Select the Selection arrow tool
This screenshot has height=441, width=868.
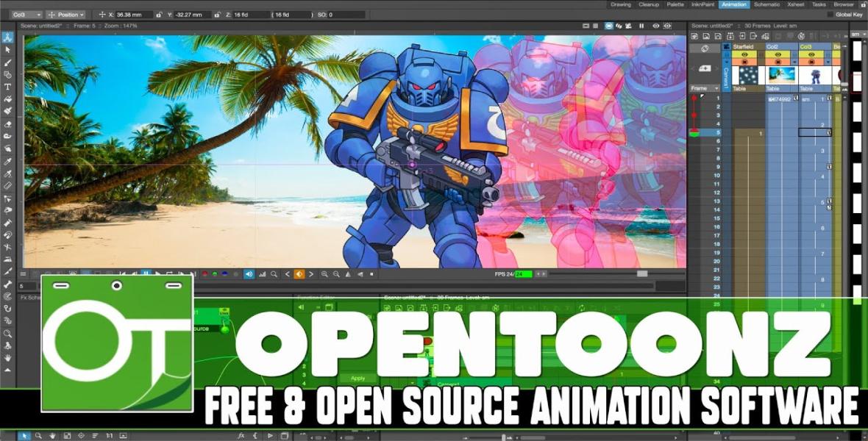click(8, 50)
